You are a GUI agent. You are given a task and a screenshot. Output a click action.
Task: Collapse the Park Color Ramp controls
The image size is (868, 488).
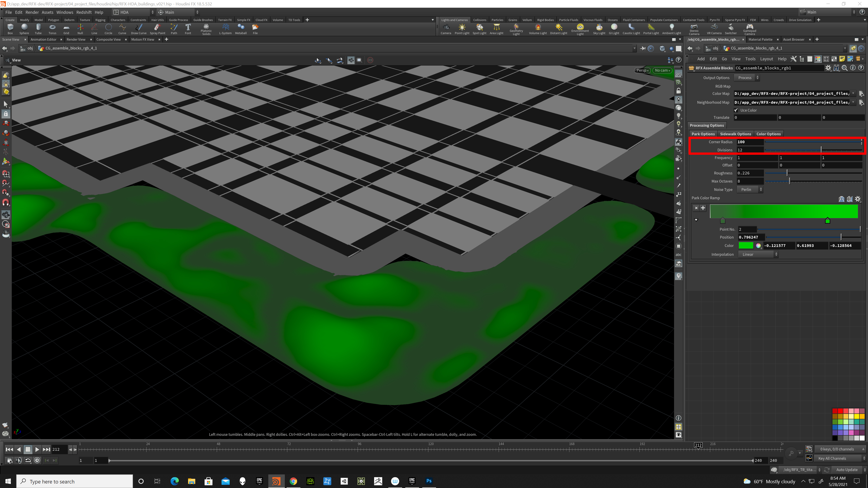696,220
